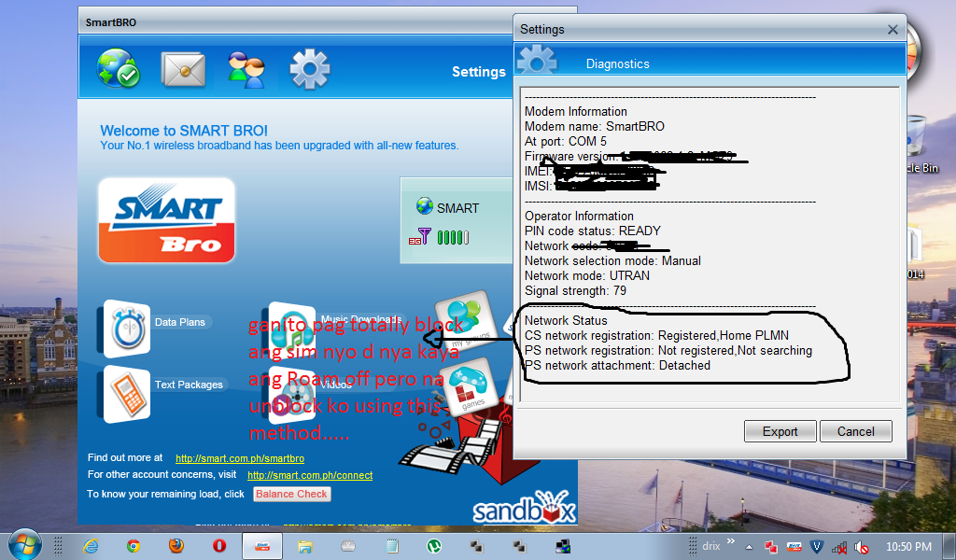Open the Contacts people icon

coord(246,70)
